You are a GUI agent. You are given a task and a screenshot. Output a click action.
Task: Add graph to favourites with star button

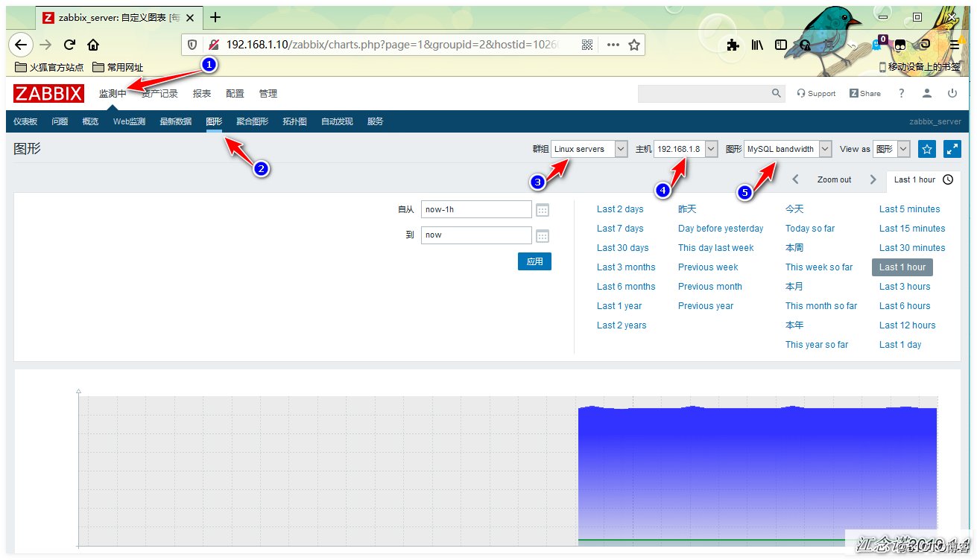coord(927,149)
